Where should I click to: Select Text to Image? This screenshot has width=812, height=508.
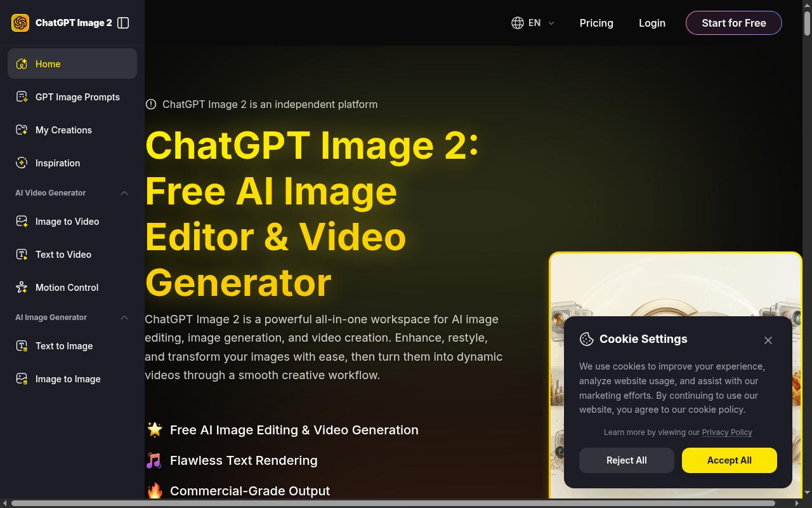pos(72,346)
